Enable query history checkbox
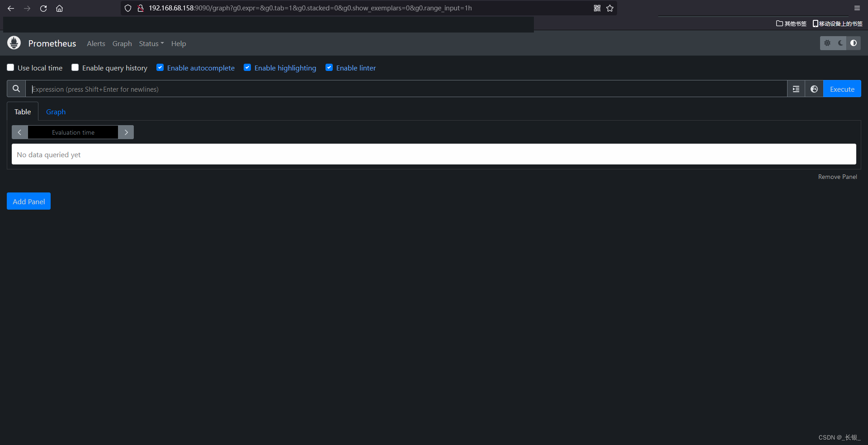Image resolution: width=868 pixels, height=445 pixels. coord(75,67)
